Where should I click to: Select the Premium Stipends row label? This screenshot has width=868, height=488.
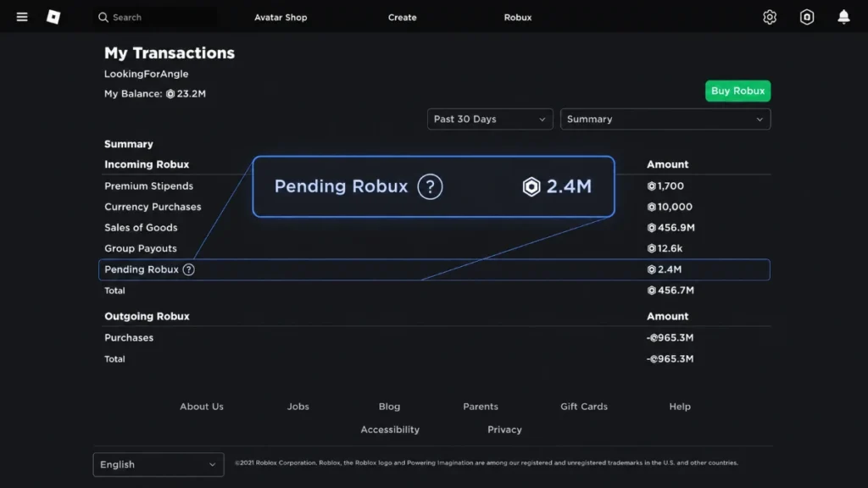click(149, 186)
